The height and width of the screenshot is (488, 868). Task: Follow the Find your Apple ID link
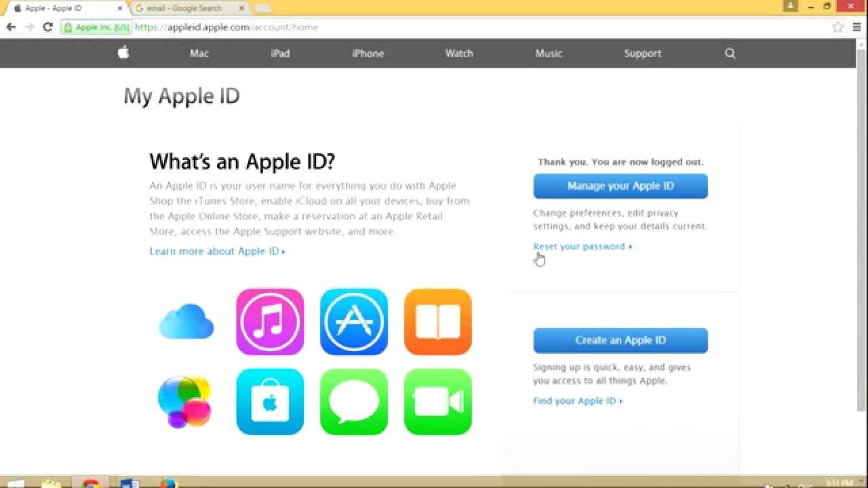tap(578, 401)
